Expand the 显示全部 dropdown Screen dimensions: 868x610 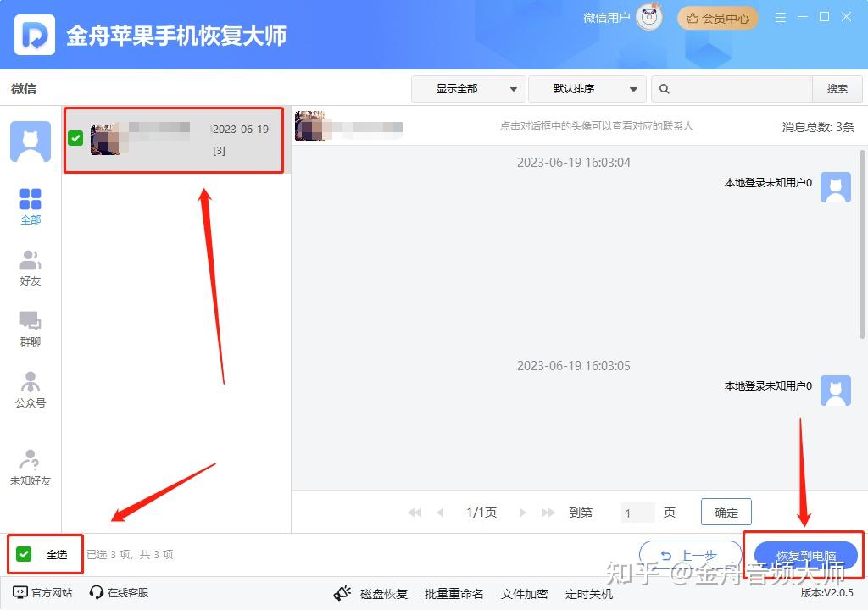(469, 89)
